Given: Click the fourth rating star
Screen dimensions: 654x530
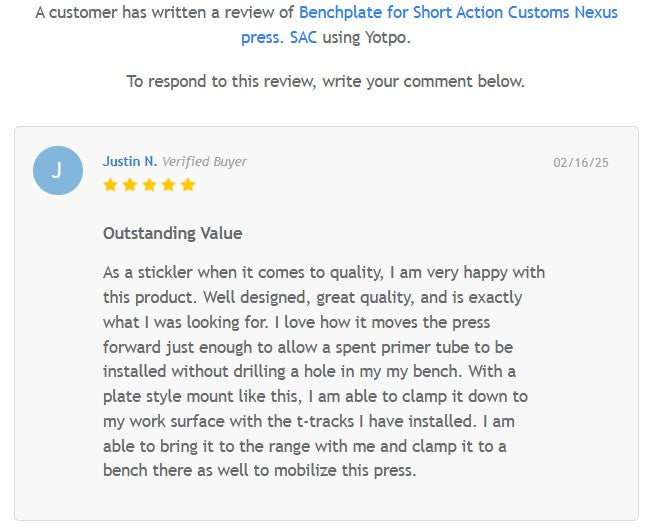Looking at the screenshot, I should 168,185.
